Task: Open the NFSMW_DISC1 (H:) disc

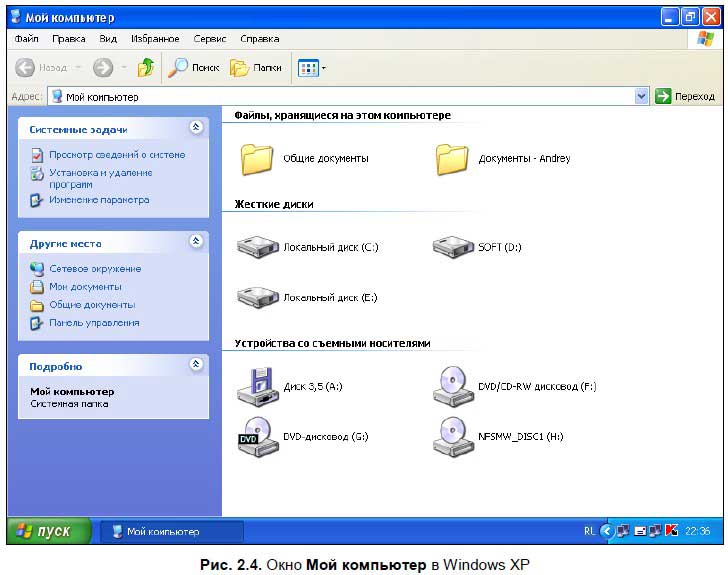Action: coord(452,436)
